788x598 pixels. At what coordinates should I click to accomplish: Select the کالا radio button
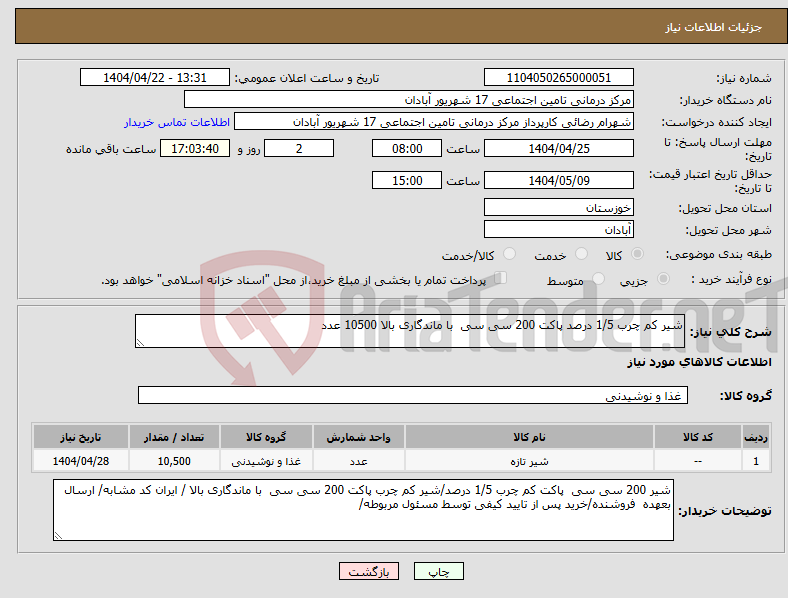point(637,254)
